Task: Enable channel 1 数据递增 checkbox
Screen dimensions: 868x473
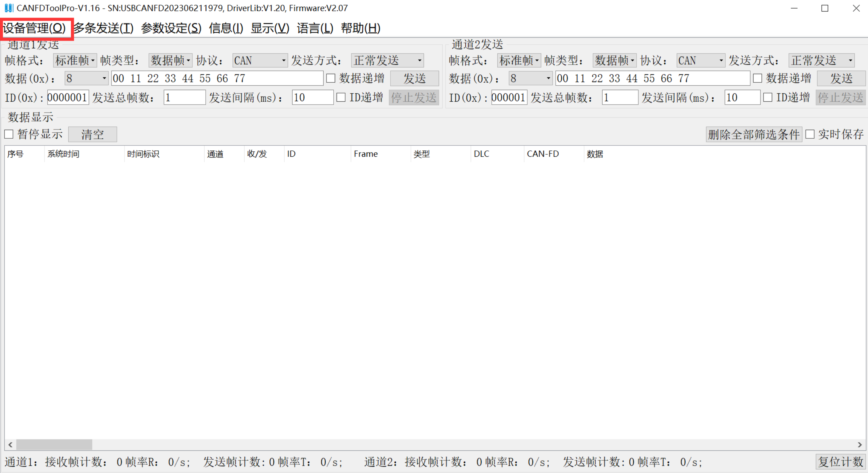Action: [x=331, y=78]
